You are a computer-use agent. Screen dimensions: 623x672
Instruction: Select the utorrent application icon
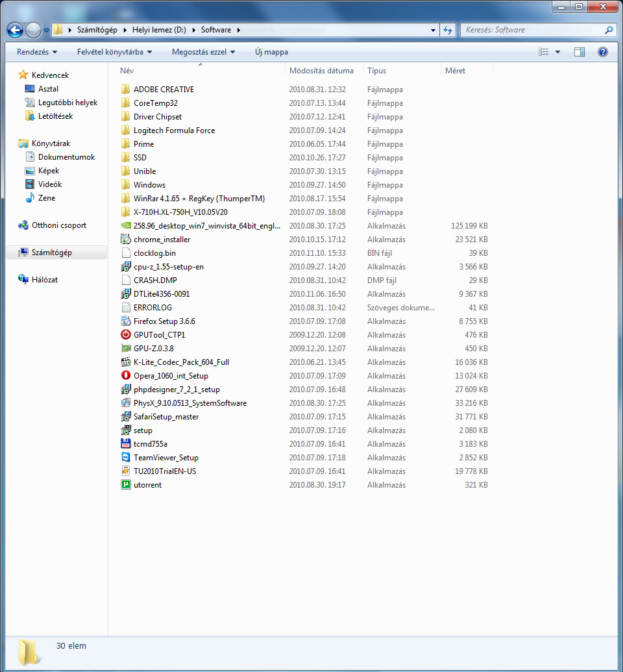[x=125, y=485]
